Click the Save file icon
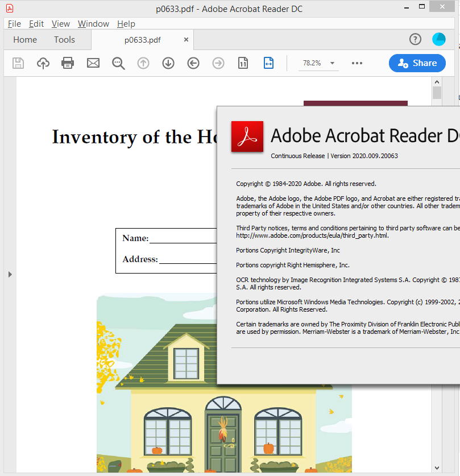 click(18, 63)
